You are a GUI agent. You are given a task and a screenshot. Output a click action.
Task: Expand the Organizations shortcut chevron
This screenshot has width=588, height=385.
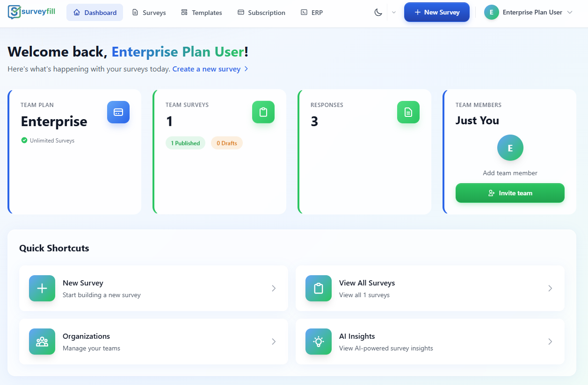(x=274, y=342)
